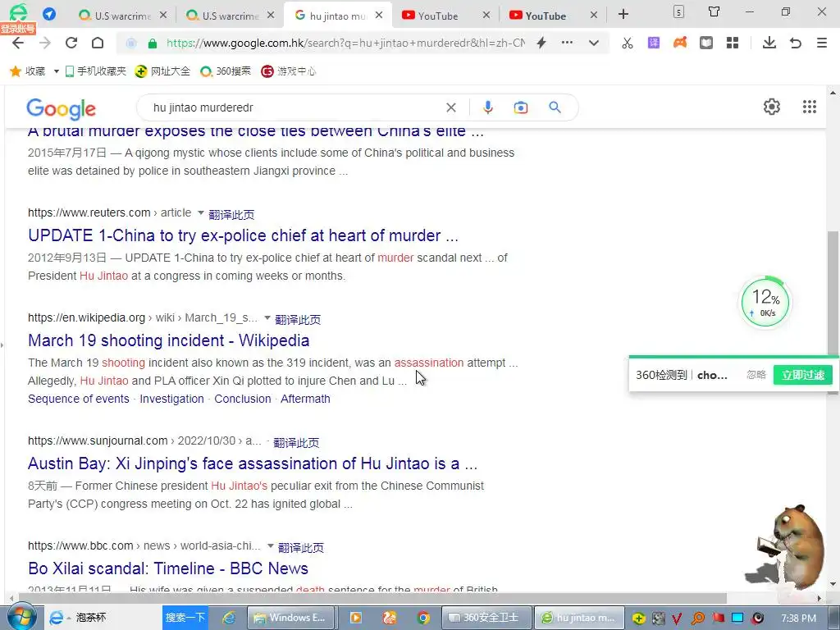Open 游戏中心 bookmark
840x630 pixels.
point(288,71)
